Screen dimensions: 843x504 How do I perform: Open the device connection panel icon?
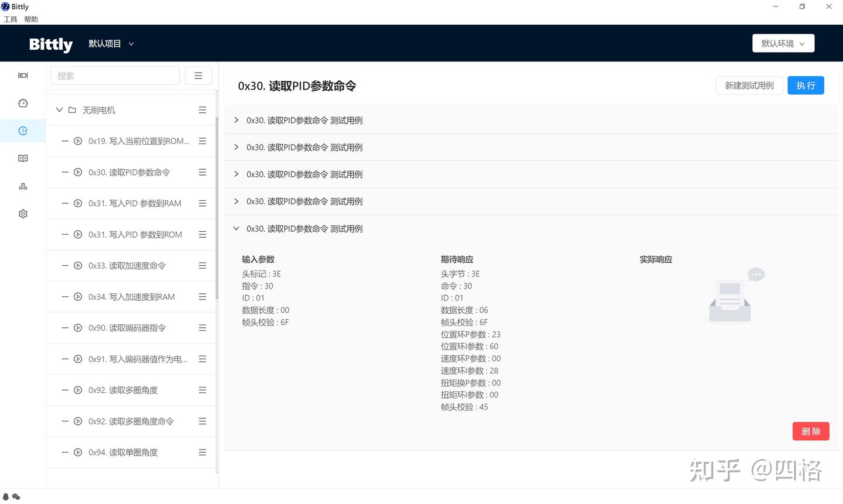(x=23, y=75)
